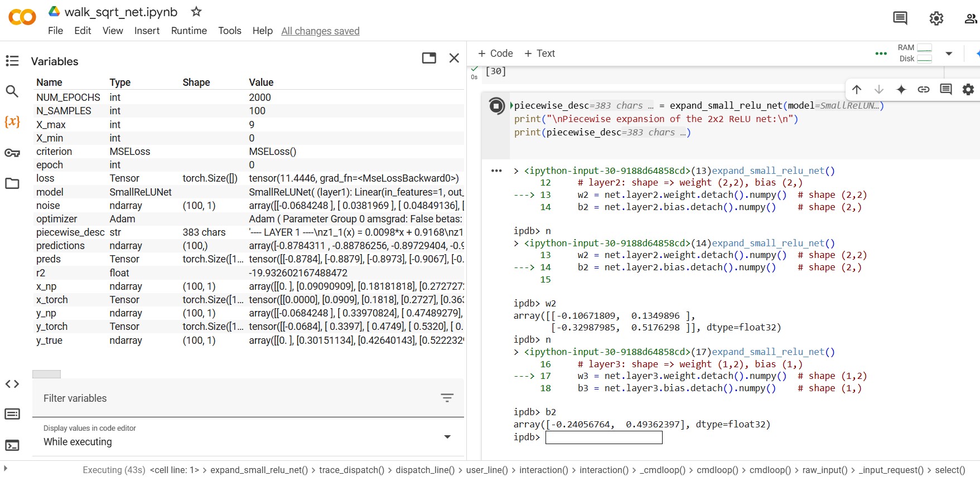Click the notebook title walk_sqrt_net.ipynb
980x477 pixels.
121,12
